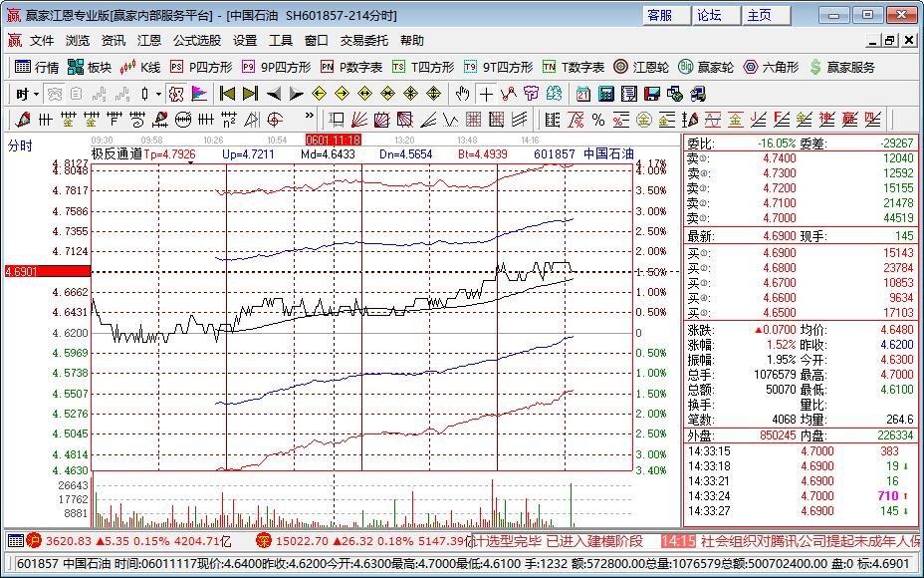Open the 资讯 menu
This screenshot has width=924, height=578.
(x=114, y=41)
